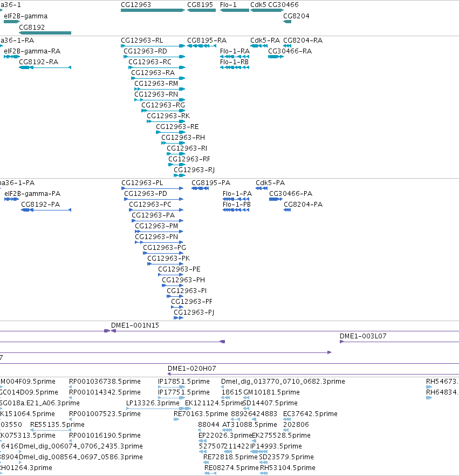Click the AT31088.5prime EST label
459x476 pixels.
[x=249, y=424]
